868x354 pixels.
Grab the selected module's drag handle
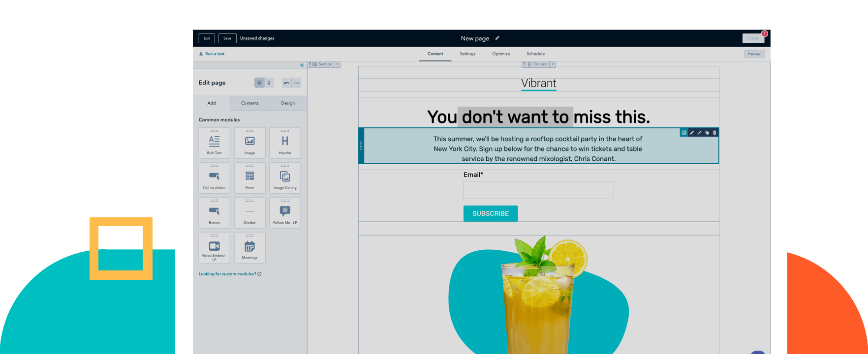coord(361,146)
